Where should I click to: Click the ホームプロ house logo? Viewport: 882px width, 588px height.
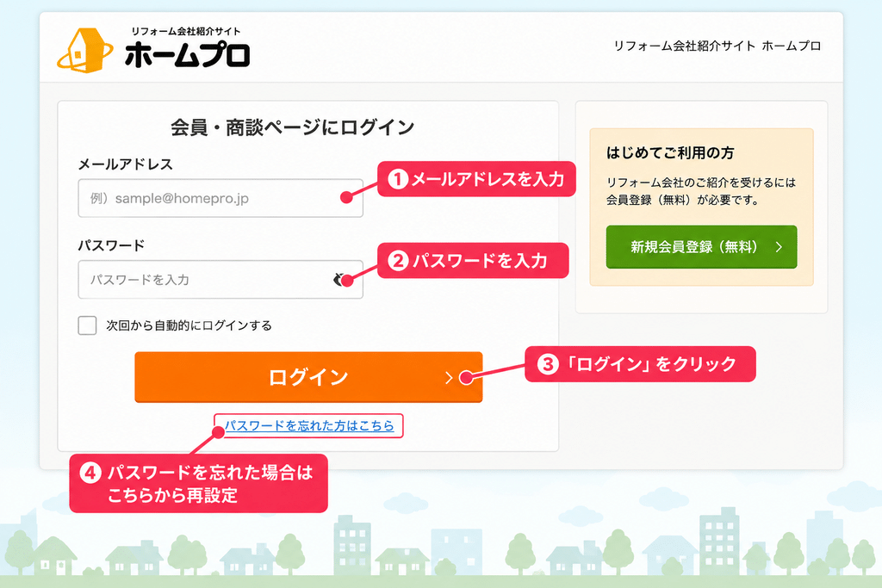click(85, 50)
